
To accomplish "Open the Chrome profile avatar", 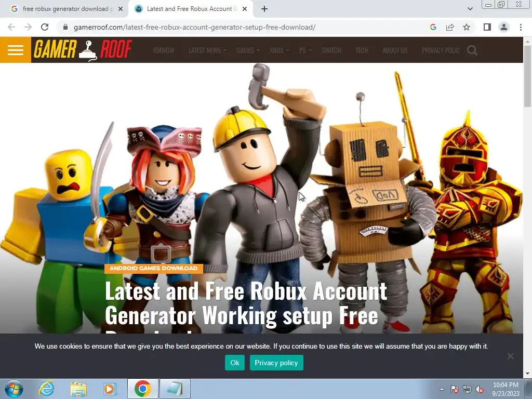I will click(x=504, y=27).
